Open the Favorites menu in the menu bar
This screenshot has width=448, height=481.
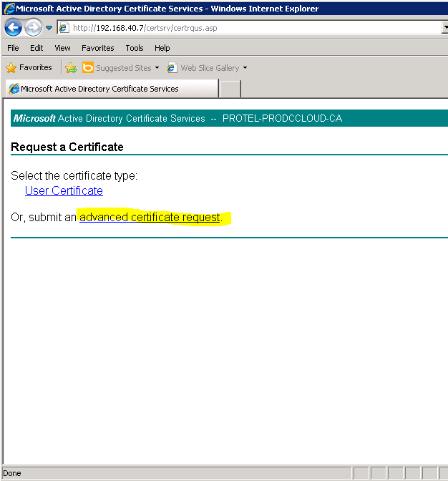pyautogui.click(x=97, y=48)
